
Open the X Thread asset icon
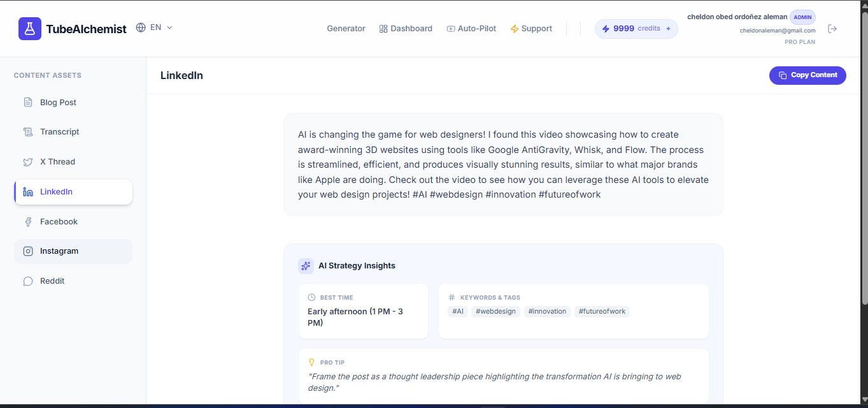tap(28, 161)
